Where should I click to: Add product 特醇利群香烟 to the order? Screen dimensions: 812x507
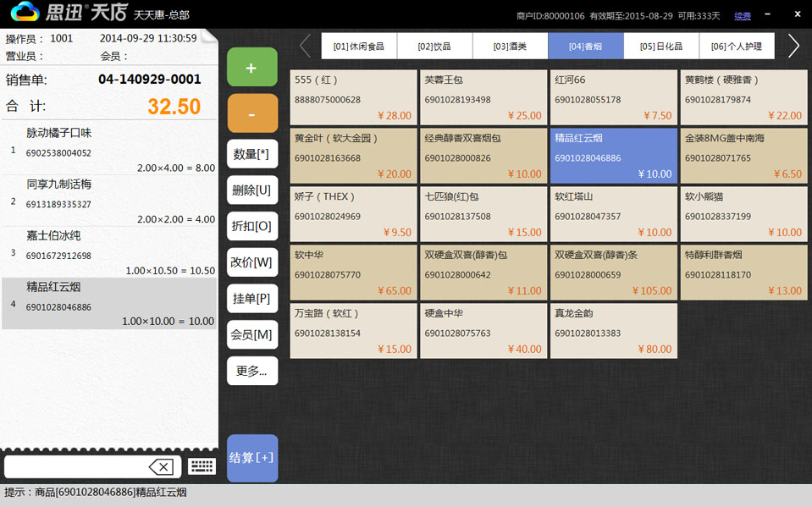point(743,273)
